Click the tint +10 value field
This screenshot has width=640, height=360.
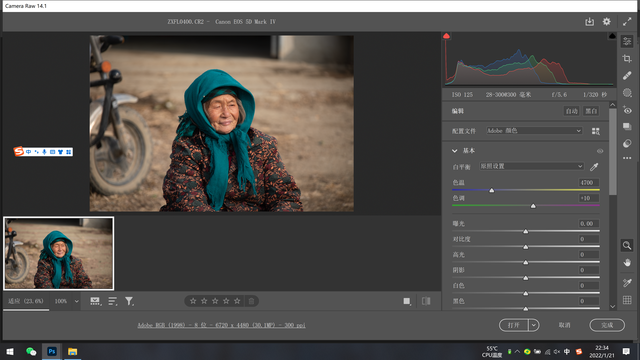coord(589,198)
